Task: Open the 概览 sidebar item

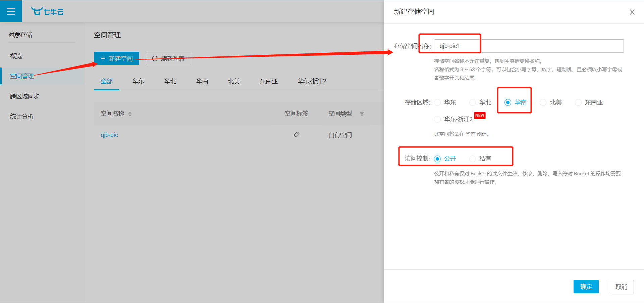Action: coord(16,56)
